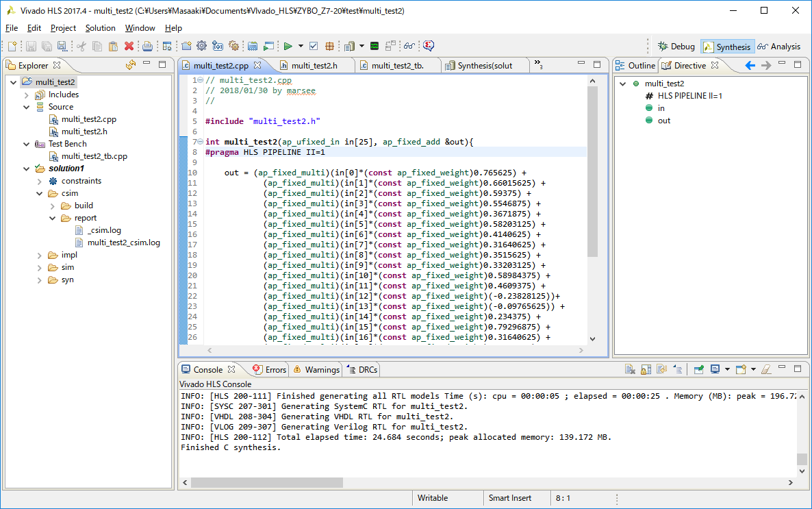Toggle Word Wrap in Console toolbar

661,369
